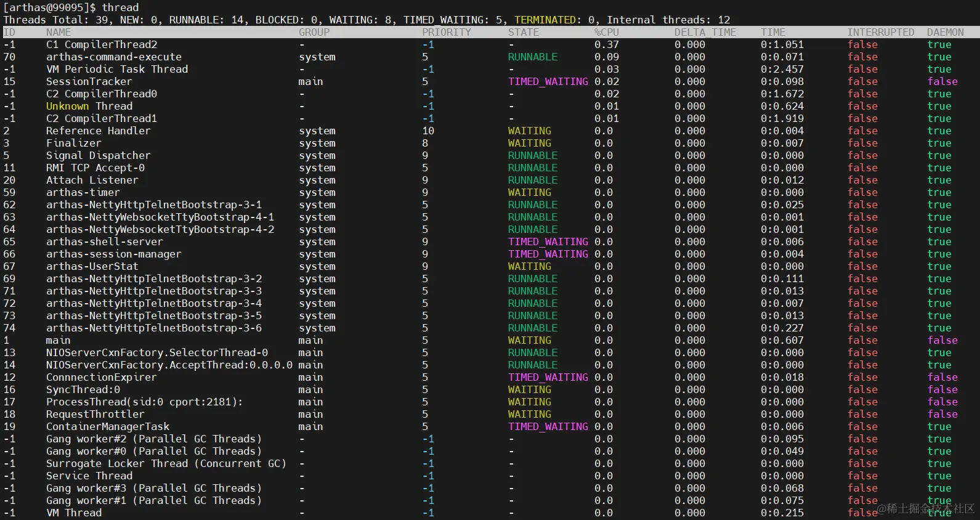Click 'NIOServerCxnFactory.AcceptThread:0.0.0.0' thread name

(x=169, y=365)
